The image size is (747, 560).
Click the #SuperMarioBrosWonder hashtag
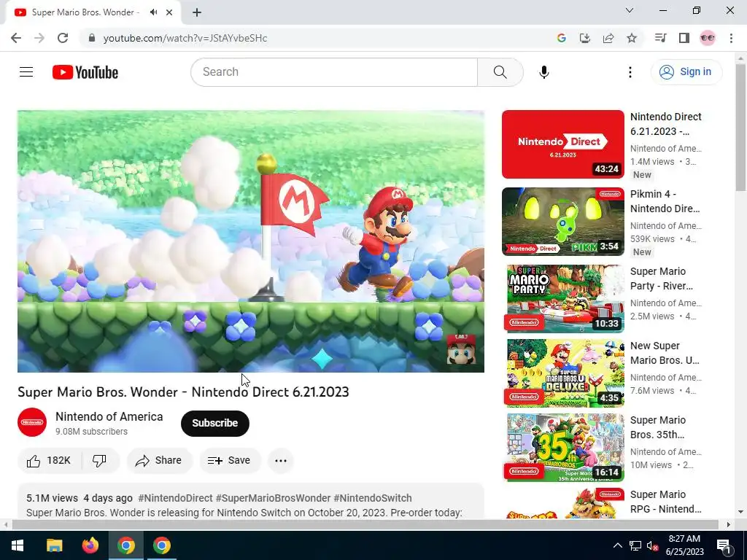(x=273, y=498)
